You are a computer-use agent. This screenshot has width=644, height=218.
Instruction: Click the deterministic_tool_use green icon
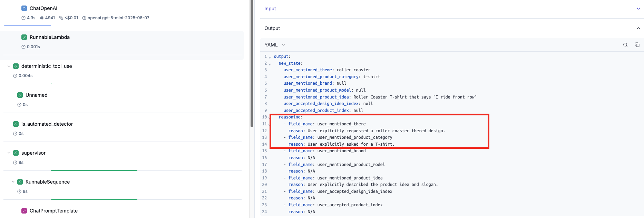pos(16,66)
